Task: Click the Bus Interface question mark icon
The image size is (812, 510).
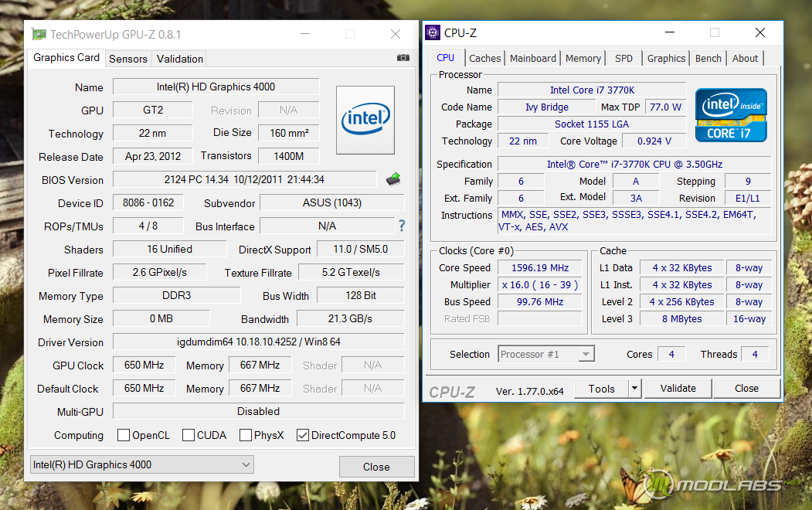Action: tap(402, 226)
